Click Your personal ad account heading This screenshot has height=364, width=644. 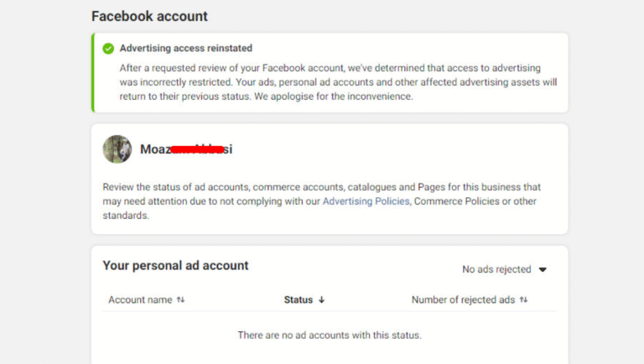point(176,265)
